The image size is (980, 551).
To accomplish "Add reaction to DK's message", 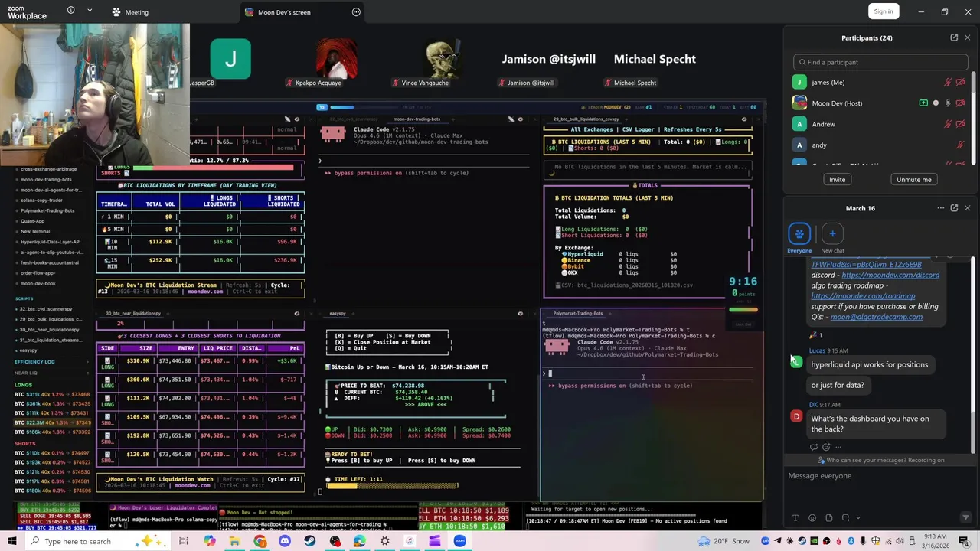I will point(826,447).
